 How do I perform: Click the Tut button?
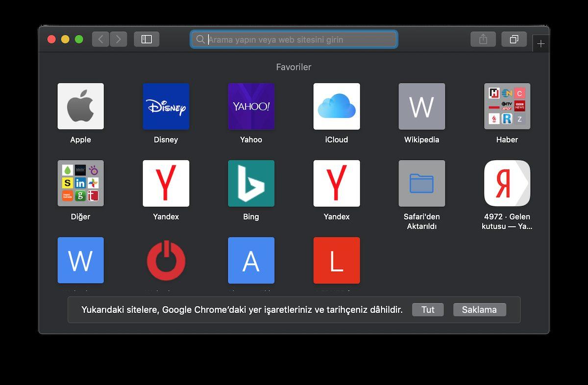pos(428,310)
